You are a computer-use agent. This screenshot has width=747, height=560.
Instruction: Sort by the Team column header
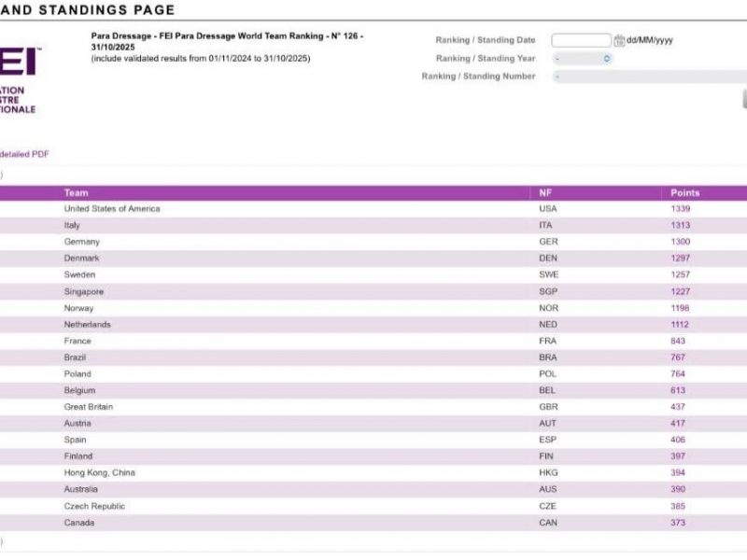[77, 192]
